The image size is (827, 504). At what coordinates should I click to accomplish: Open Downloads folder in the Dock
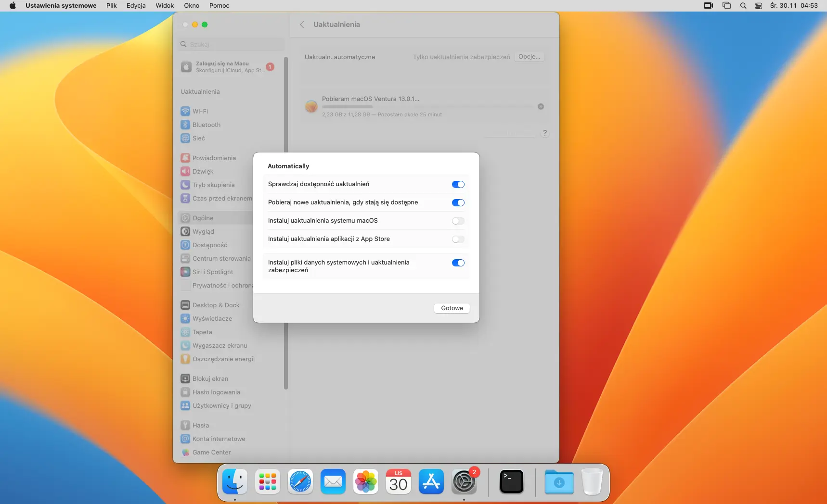(559, 481)
